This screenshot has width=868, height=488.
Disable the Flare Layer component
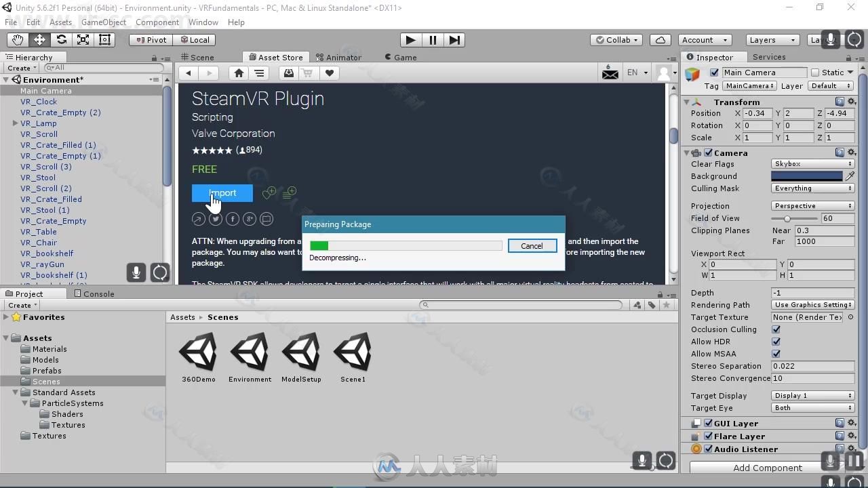point(708,436)
